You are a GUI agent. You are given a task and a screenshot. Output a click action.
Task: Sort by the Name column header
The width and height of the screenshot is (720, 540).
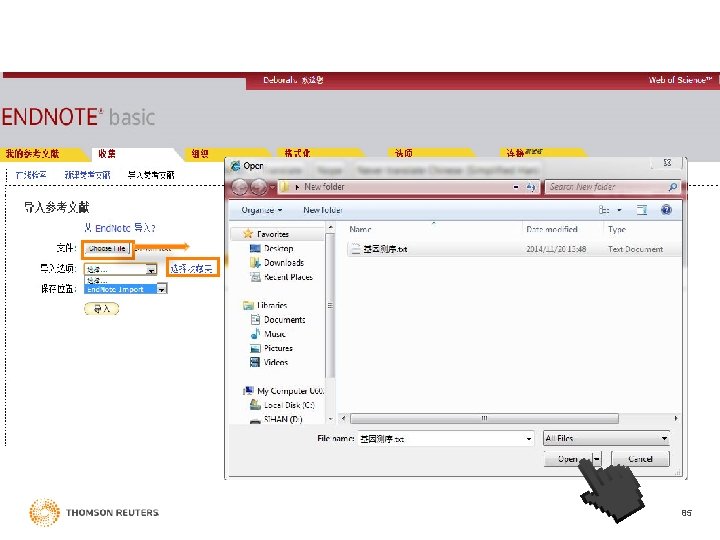click(360, 229)
